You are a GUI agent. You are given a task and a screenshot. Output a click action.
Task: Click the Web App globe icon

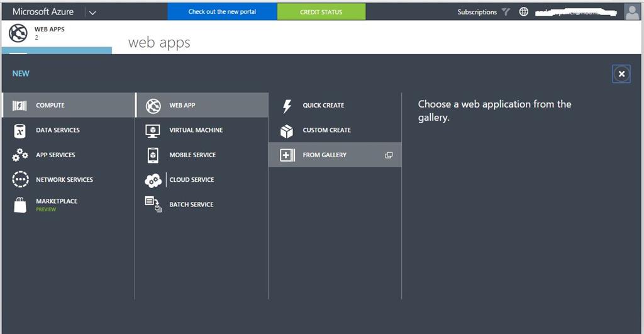[153, 106]
